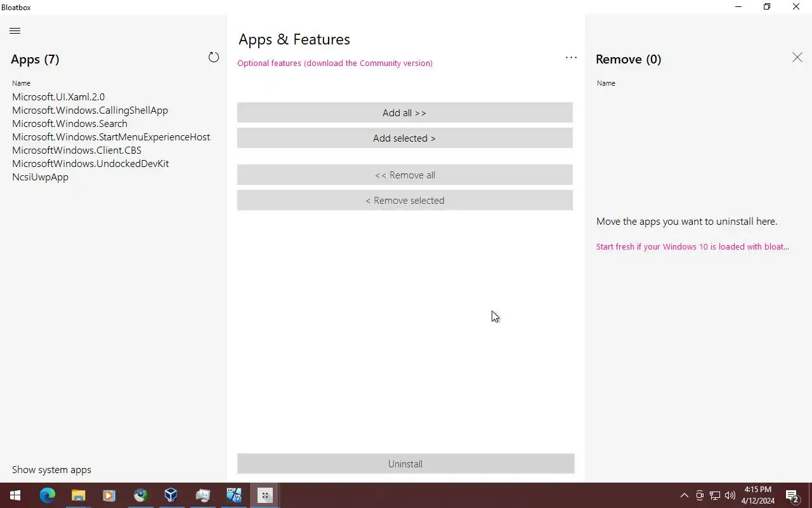Refresh the Apps list
Screen dimensions: 812x508
214,57
